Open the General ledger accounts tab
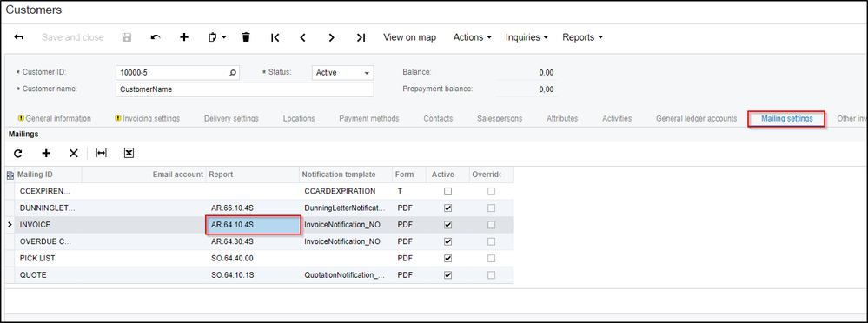 click(696, 118)
